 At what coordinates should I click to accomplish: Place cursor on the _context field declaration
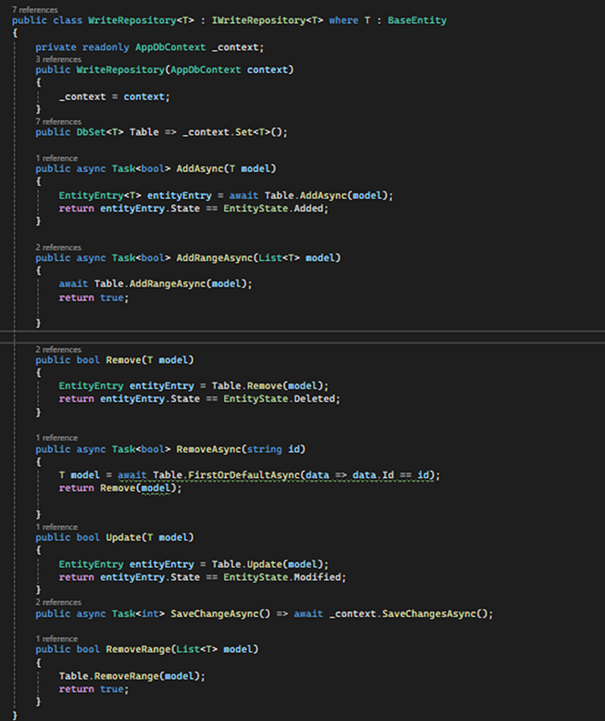[238, 47]
